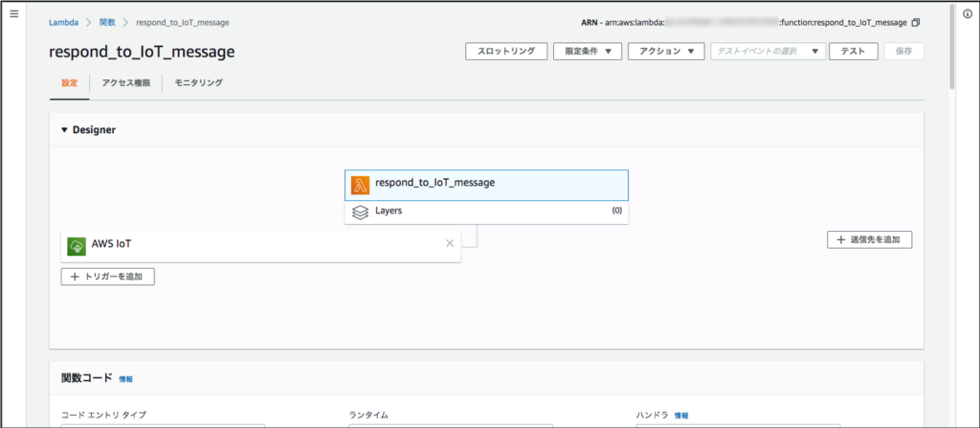Click the スロットリング button
The image size is (980, 428).
click(x=506, y=52)
